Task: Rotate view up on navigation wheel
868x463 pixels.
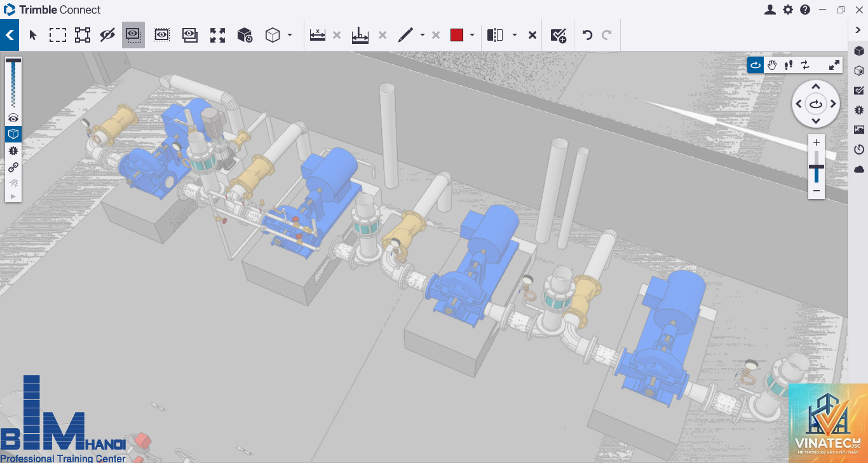Action: [x=817, y=87]
